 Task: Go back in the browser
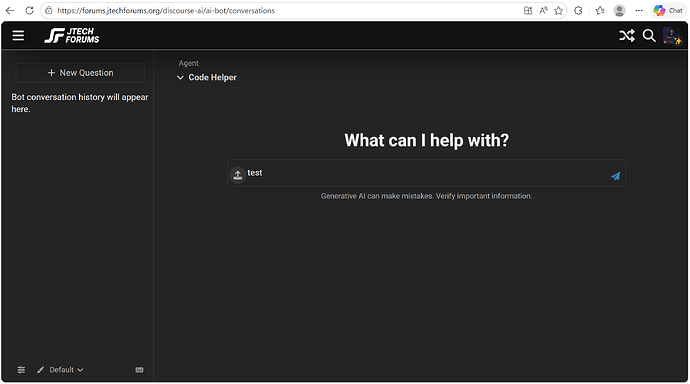pyautogui.click(x=10, y=11)
